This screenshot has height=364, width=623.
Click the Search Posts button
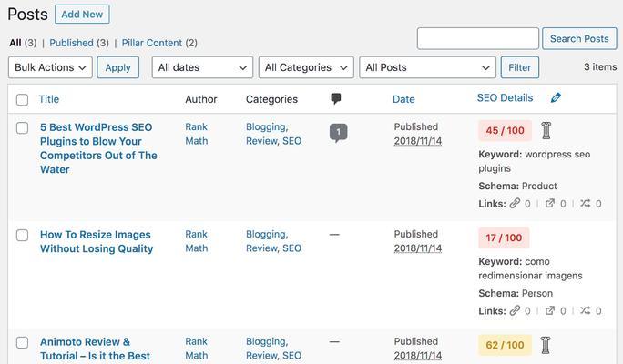[579, 38]
